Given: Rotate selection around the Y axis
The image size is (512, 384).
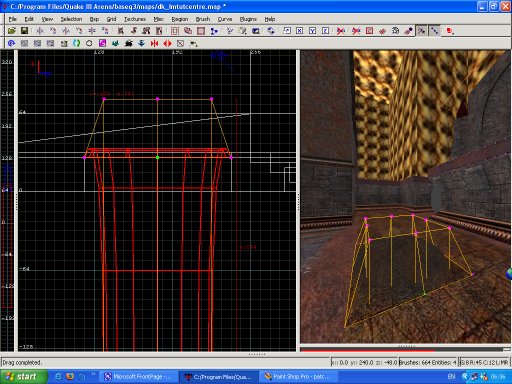Looking at the screenshot, I should (79, 31).
